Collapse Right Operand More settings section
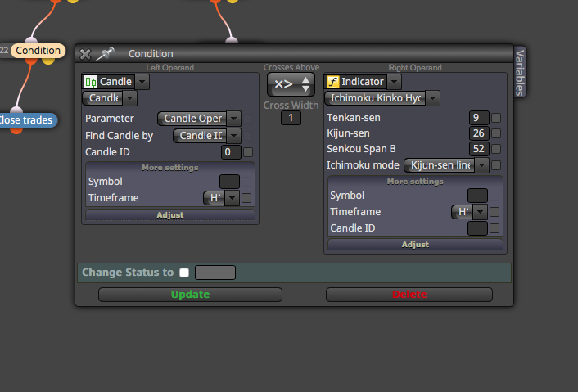578x392 pixels. point(415,182)
